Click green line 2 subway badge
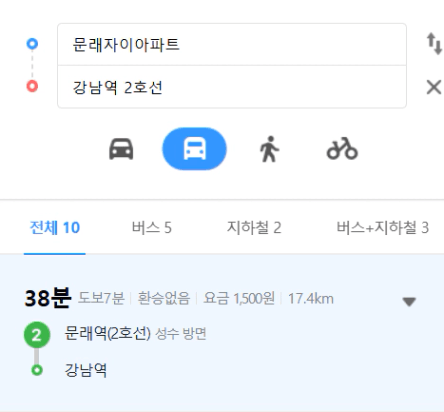 (x=37, y=335)
